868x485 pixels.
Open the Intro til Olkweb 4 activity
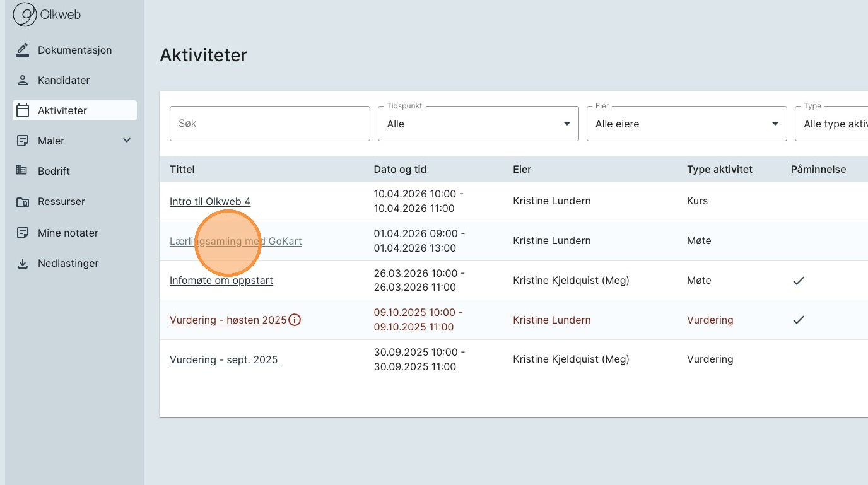click(x=210, y=201)
